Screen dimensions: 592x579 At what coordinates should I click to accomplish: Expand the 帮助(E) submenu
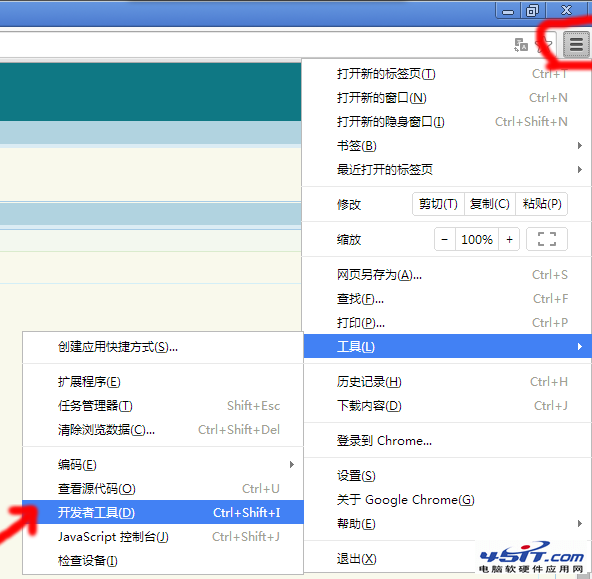[447, 524]
